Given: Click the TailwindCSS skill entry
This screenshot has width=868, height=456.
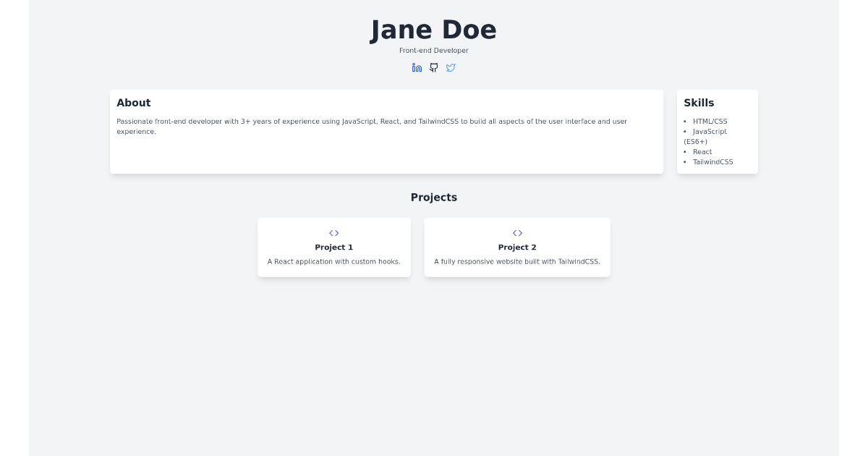Looking at the screenshot, I should pos(713,161).
